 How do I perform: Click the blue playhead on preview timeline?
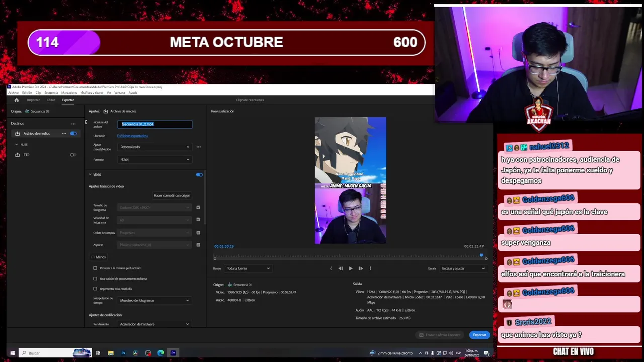click(481, 256)
